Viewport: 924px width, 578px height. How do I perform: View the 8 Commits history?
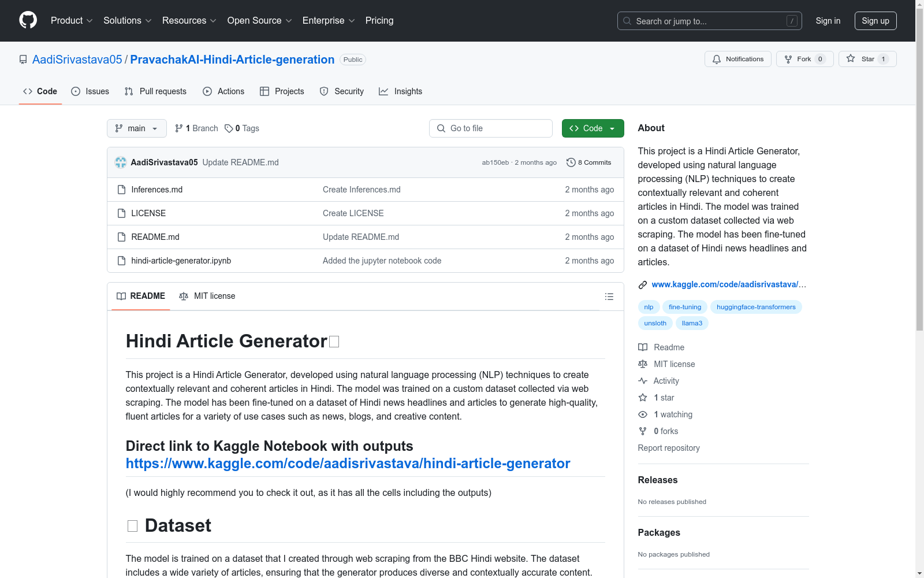point(589,162)
